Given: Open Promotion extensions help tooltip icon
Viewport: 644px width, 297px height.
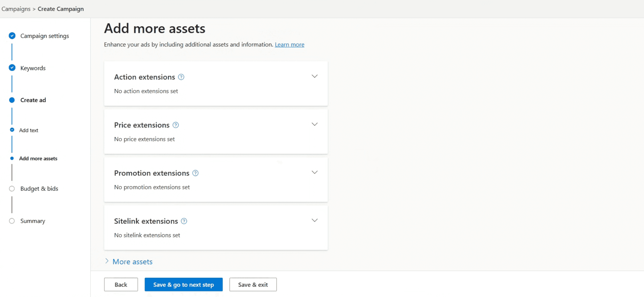Looking at the screenshot, I should (195, 173).
